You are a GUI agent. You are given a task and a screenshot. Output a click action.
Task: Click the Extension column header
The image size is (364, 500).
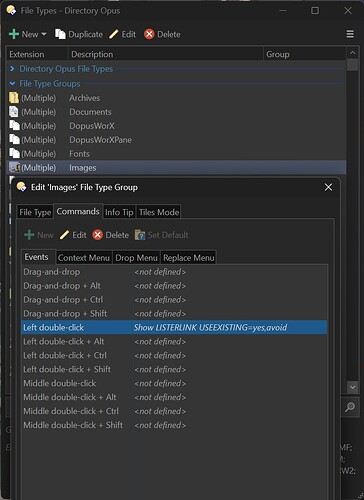(37, 54)
